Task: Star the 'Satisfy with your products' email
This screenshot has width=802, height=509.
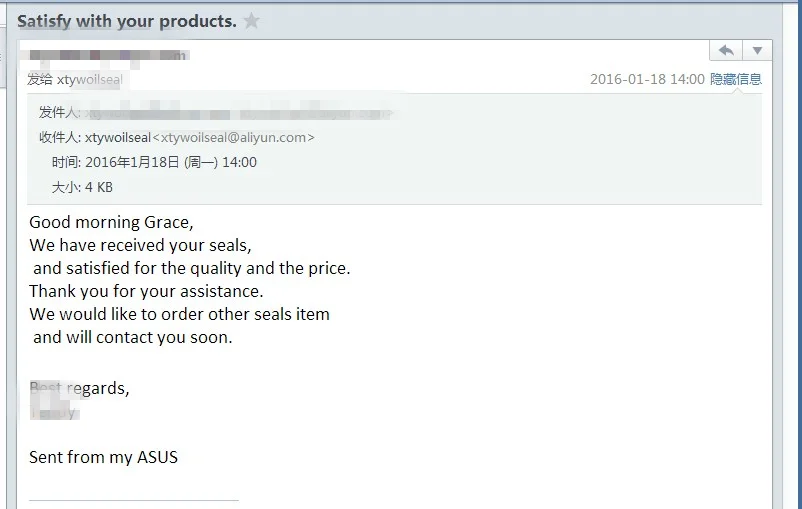Action: click(251, 21)
